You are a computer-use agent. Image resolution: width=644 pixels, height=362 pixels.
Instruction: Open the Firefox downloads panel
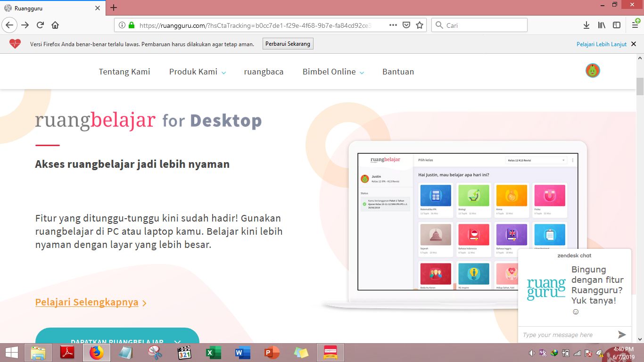point(586,25)
